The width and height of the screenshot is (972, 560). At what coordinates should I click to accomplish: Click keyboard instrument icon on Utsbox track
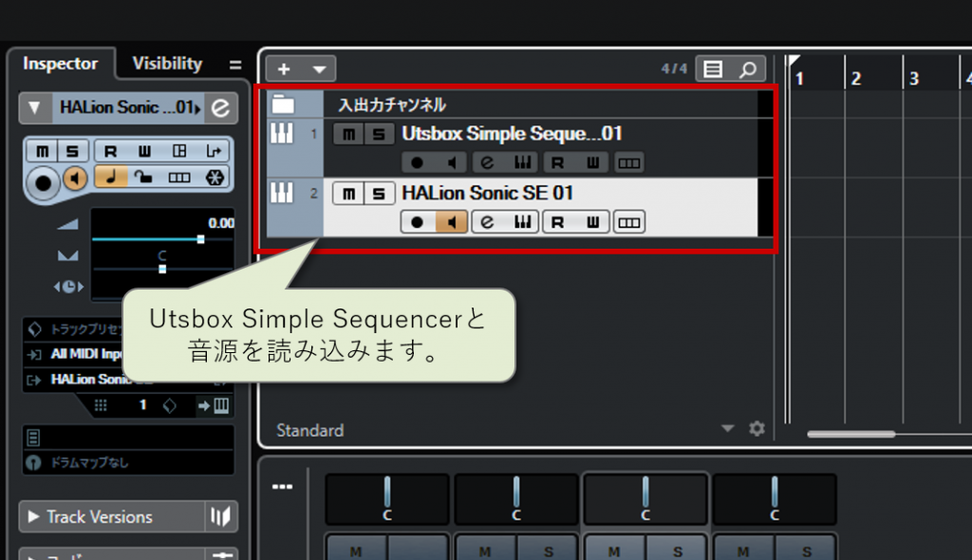(523, 162)
